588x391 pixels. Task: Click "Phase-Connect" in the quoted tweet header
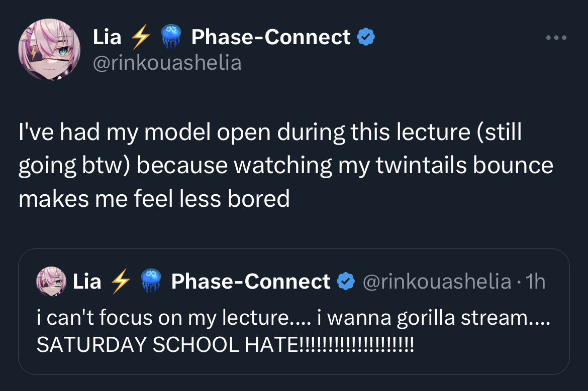click(251, 282)
